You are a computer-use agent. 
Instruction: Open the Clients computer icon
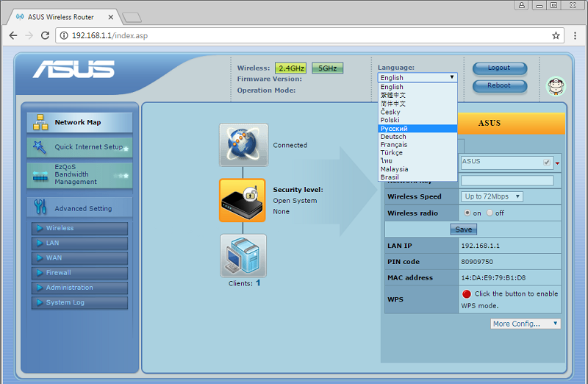click(243, 255)
